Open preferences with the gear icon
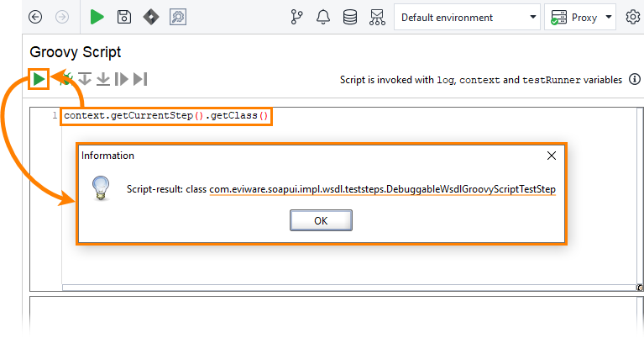Screen dimensions: 644x338 (x=633, y=18)
